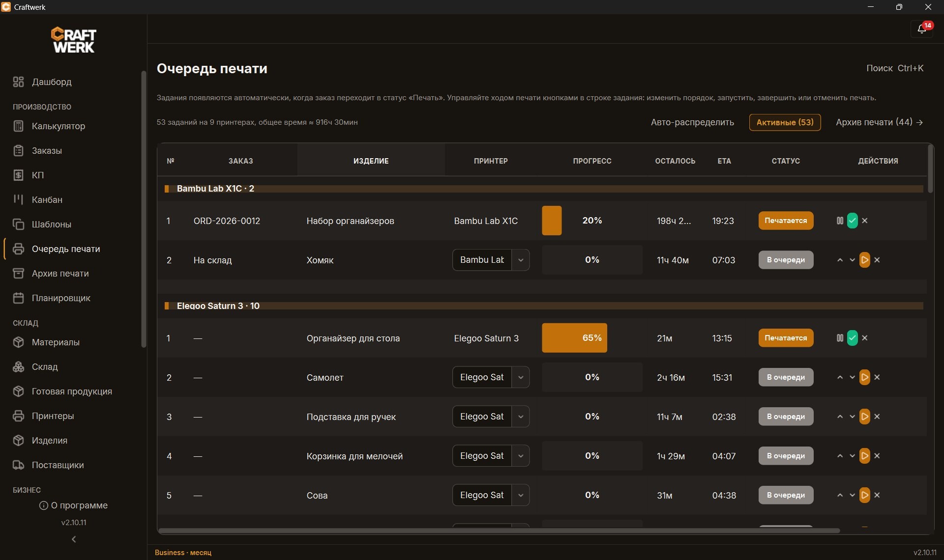Start the Сова print job

click(x=865, y=495)
